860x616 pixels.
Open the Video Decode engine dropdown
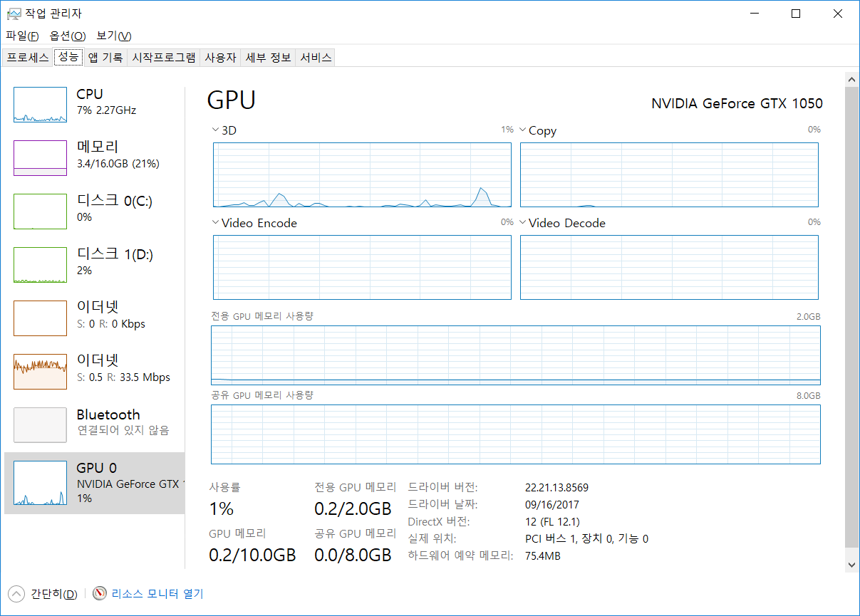tap(522, 223)
